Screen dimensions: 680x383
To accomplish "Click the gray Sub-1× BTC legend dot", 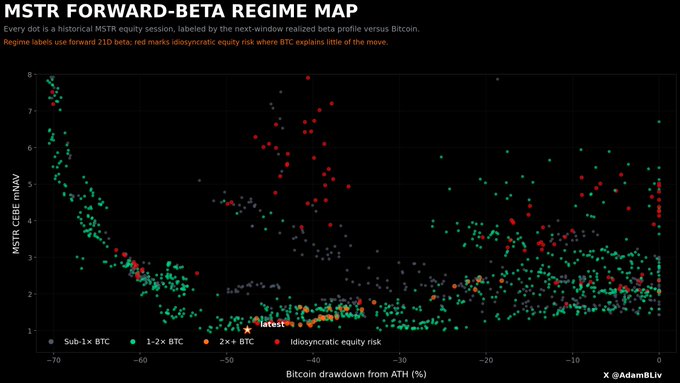I will 51,342.
